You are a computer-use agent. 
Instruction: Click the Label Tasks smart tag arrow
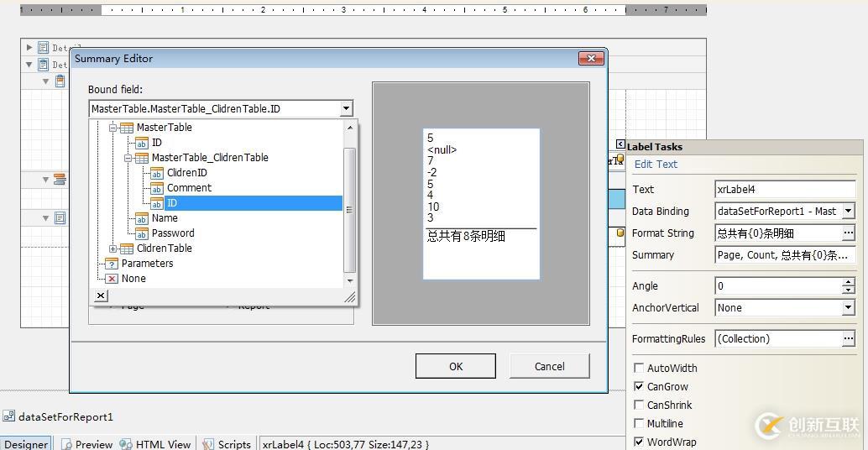[620, 144]
